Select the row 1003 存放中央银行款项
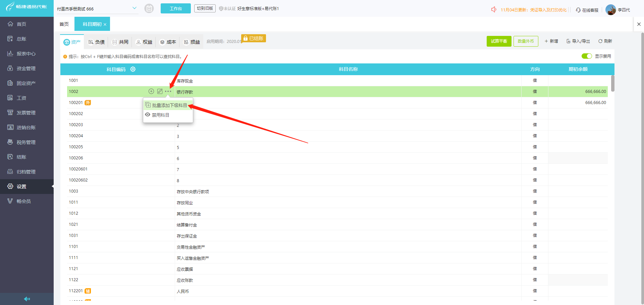644x305 pixels. (x=337, y=191)
